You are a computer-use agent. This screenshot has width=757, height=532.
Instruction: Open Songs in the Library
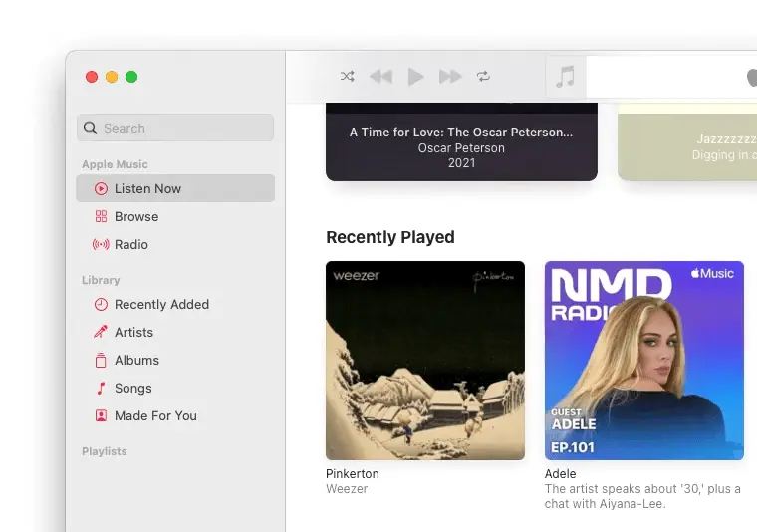[x=132, y=388]
